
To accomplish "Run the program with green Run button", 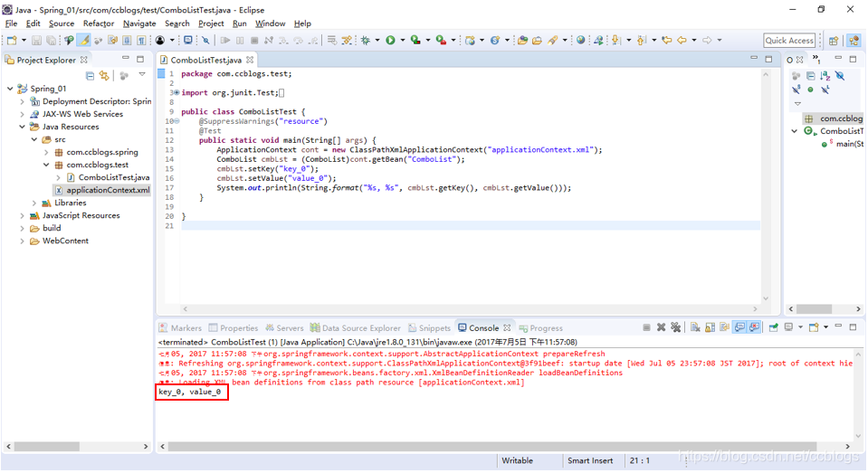I will tap(390, 41).
